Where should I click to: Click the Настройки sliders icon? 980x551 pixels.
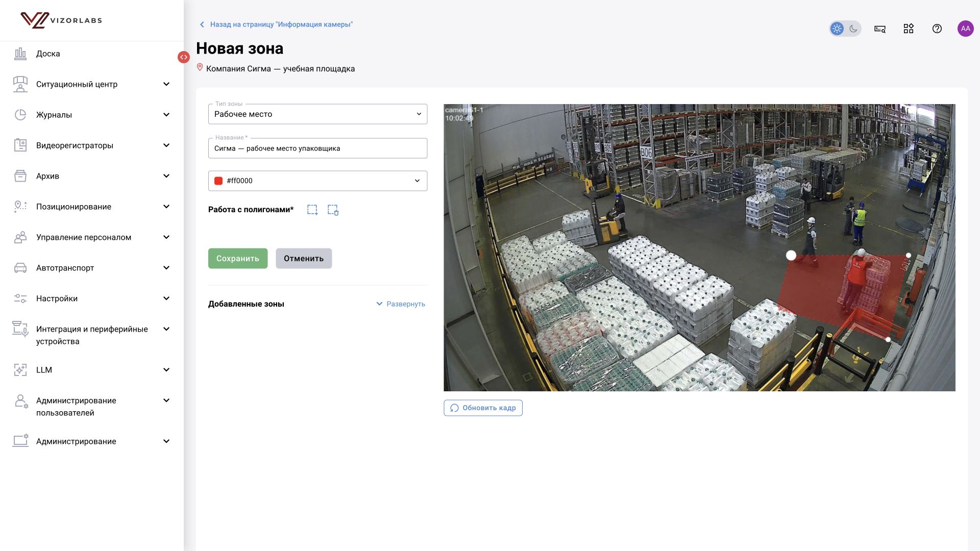click(20, 298)
